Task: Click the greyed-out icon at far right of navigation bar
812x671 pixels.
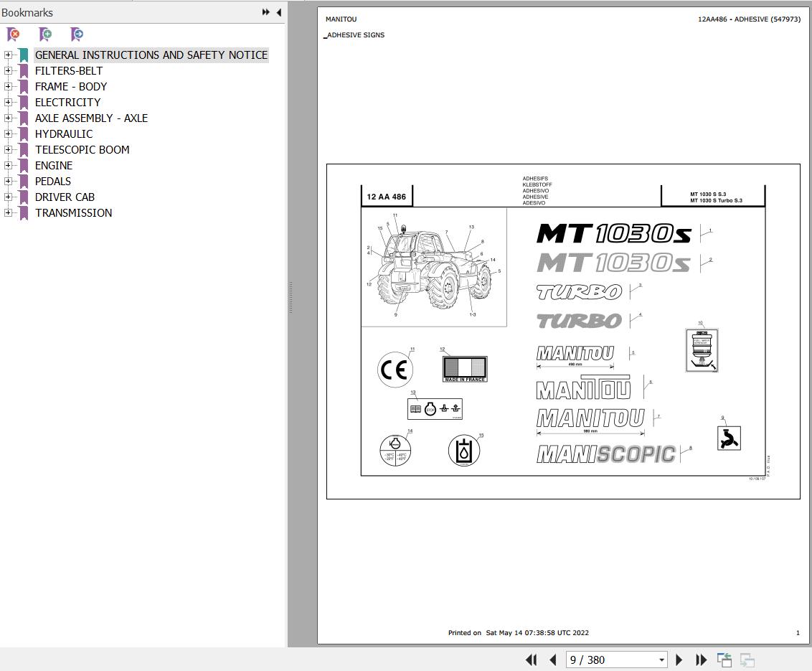Action: tap(747, 660)
